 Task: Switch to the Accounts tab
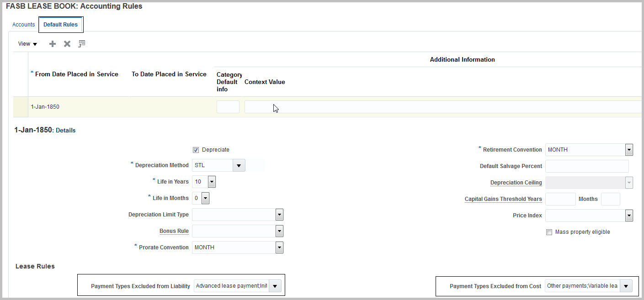click(23, 25)
